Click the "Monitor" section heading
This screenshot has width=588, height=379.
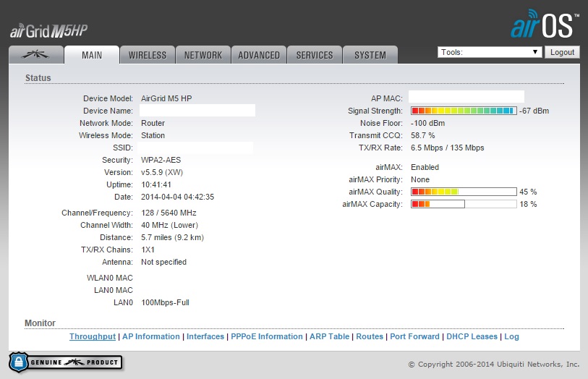(x=40, y=323)
